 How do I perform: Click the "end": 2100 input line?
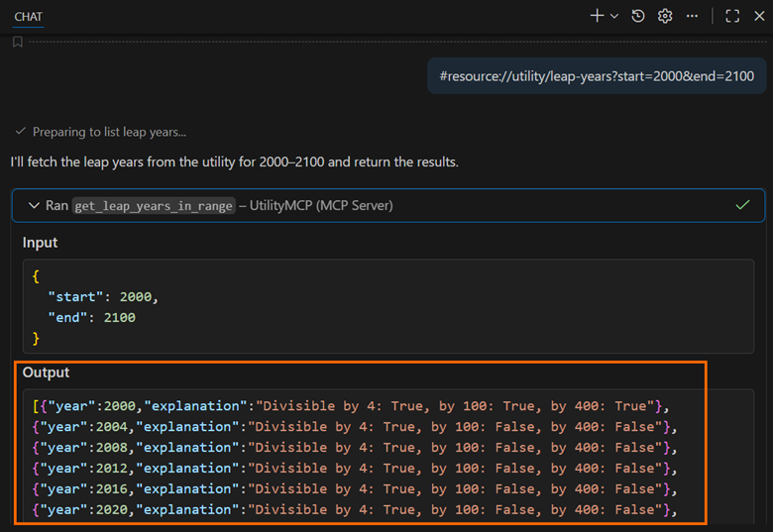click(x=92, y=318)
